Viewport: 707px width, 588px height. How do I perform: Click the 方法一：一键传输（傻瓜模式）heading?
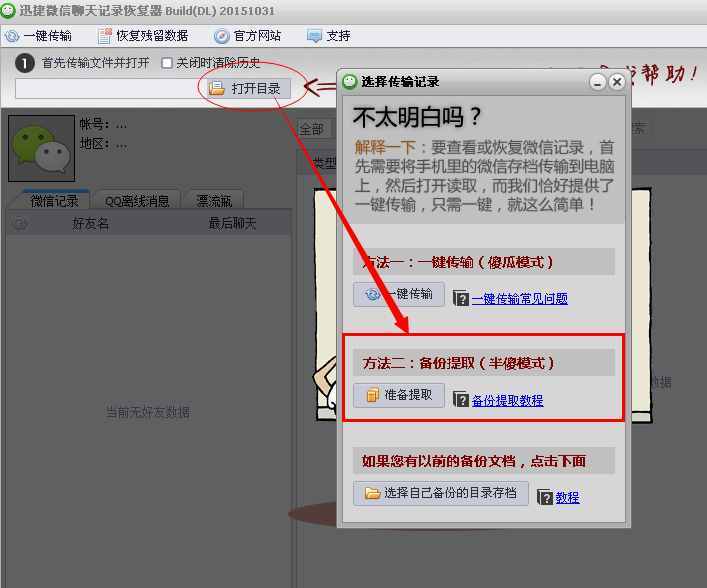tap(458, 262)
